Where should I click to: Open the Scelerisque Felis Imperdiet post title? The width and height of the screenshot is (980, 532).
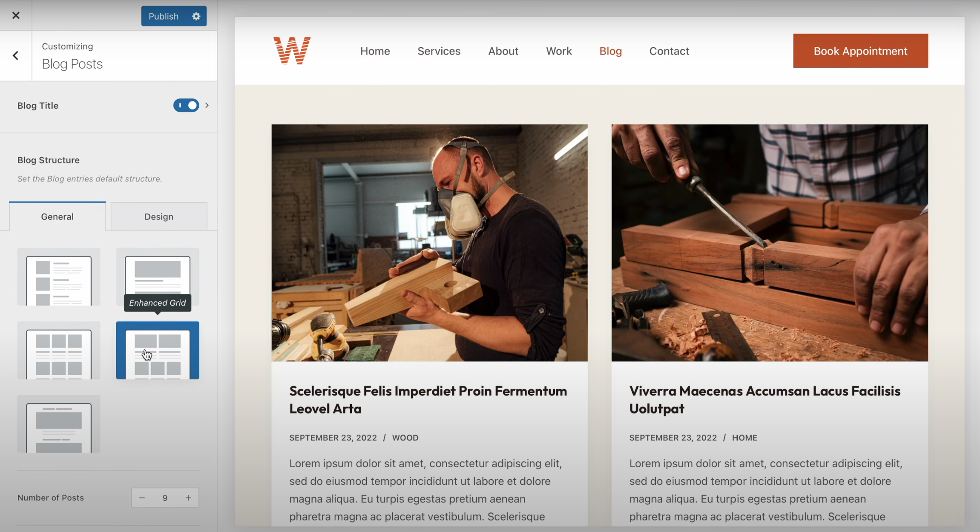coord(428,400)
